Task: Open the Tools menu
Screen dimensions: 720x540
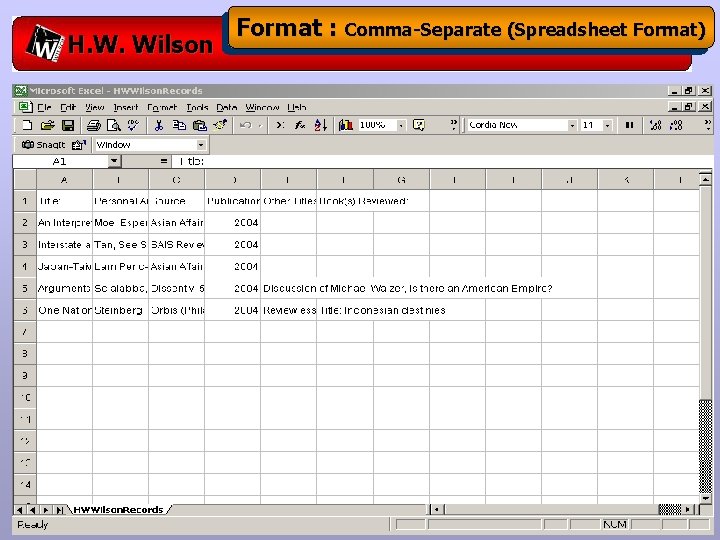Action: pyautogui.click(x=197, y=107)
